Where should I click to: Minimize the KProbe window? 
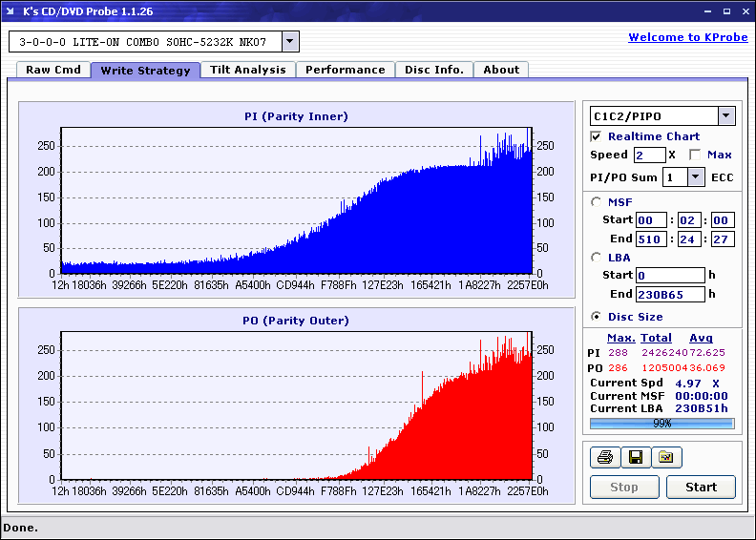pyautogui.click(x=707, y=11)
